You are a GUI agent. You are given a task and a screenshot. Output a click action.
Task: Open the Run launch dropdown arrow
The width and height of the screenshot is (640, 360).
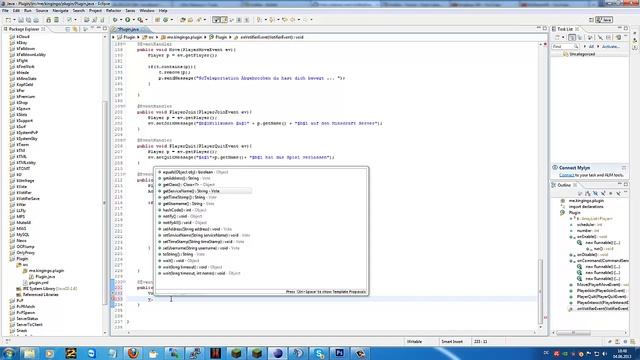pyautogui.click(x=134, y=20)
